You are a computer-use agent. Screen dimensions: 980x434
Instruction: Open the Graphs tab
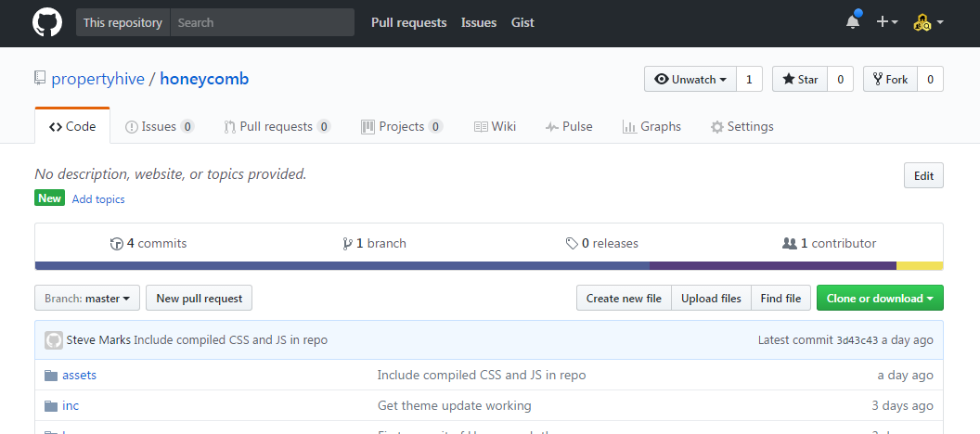(x=651, y=127)
